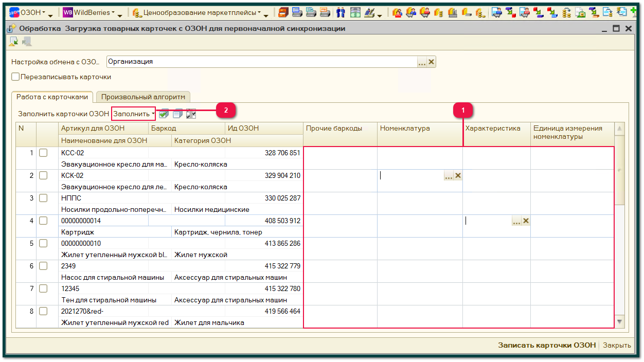The width and height of the screenshot is (644, 362).
Task: Click the orange printer toolbar icon
Action: coord(325,12)
